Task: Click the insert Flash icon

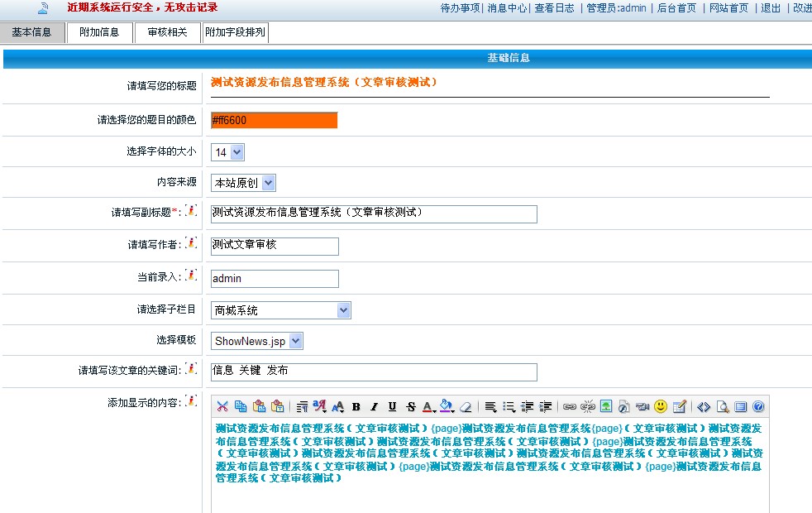Action: pos(624,407)
